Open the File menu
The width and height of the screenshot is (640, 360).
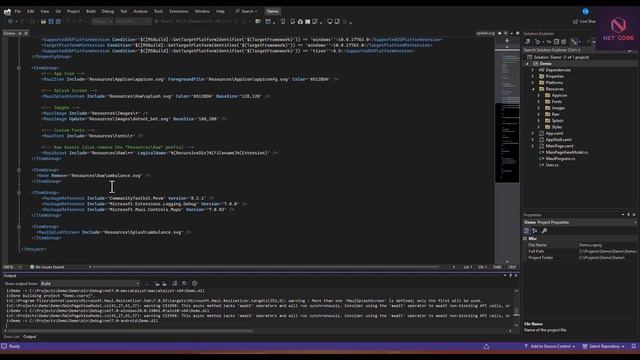(18, 11)
